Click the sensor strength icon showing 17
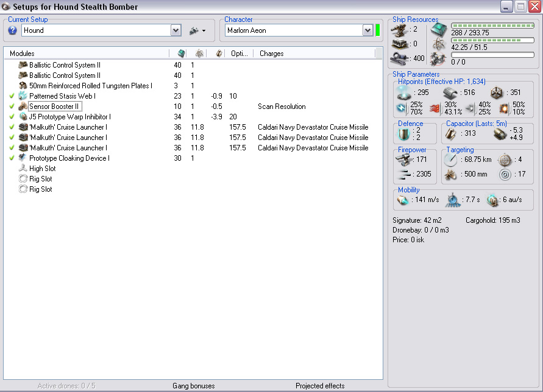The width and height of the screenshot is (543, 392). 505,174
